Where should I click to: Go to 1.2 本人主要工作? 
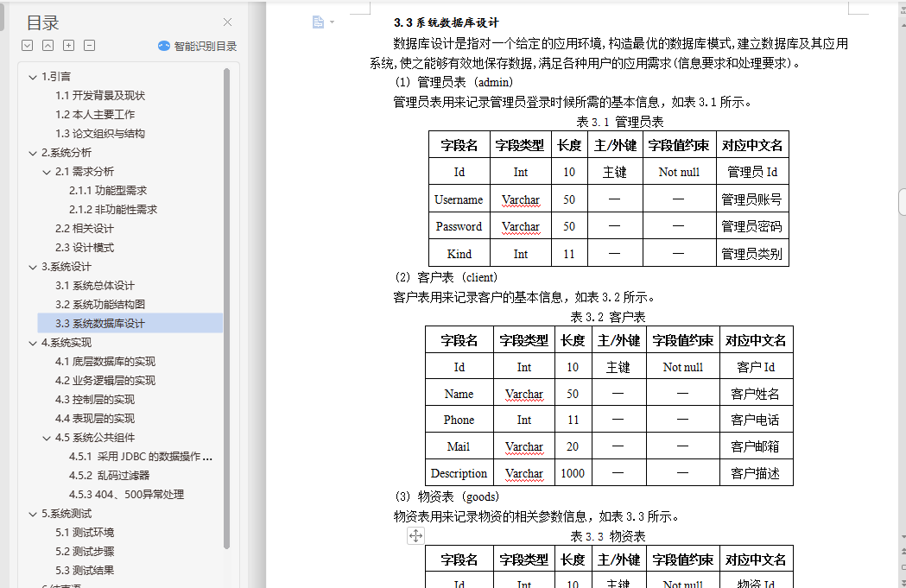(95, 114)
